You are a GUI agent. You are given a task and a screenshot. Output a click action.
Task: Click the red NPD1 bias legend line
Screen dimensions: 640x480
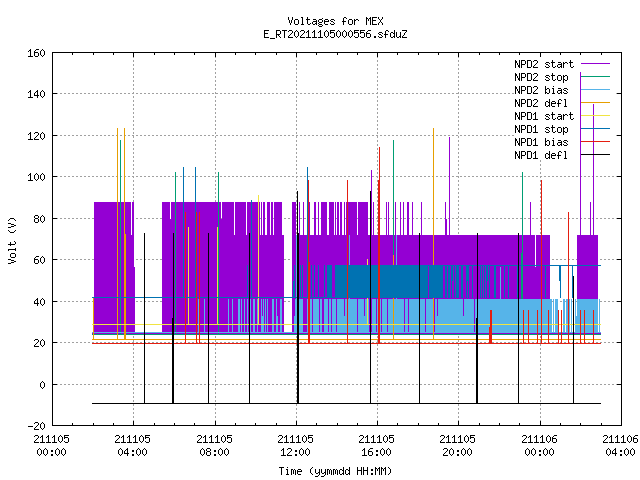pos(595,142)
